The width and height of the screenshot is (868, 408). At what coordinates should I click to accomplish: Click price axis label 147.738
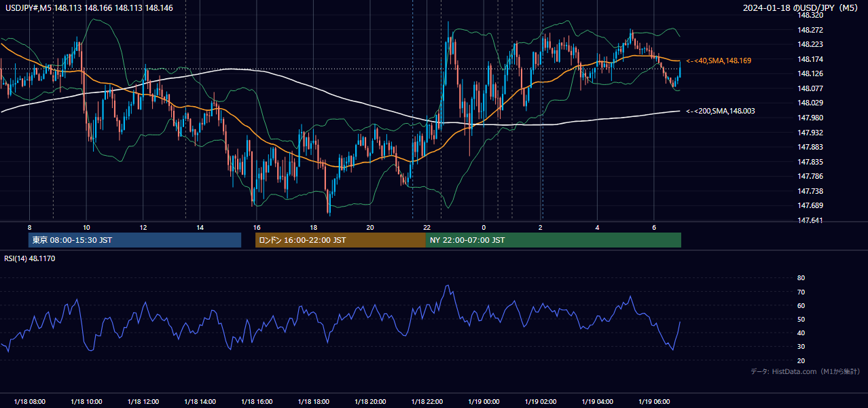[810, 191]
